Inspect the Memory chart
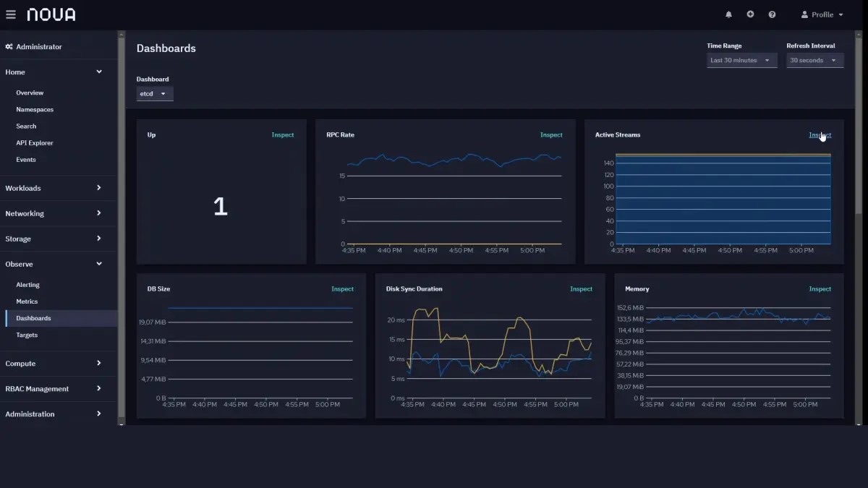This screenshot has width=868, height=488. tap(820, 289)
